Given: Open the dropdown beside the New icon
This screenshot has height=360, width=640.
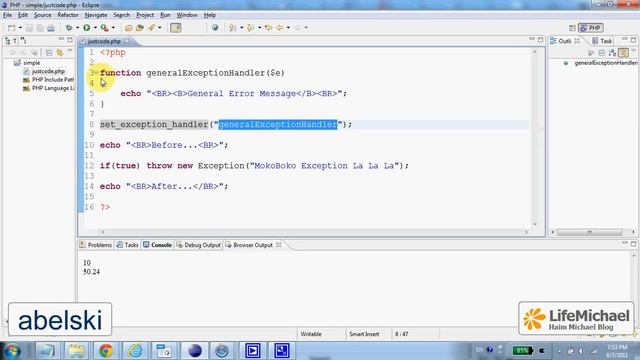Looking at the screenshot, I should (x=20, y=28).
